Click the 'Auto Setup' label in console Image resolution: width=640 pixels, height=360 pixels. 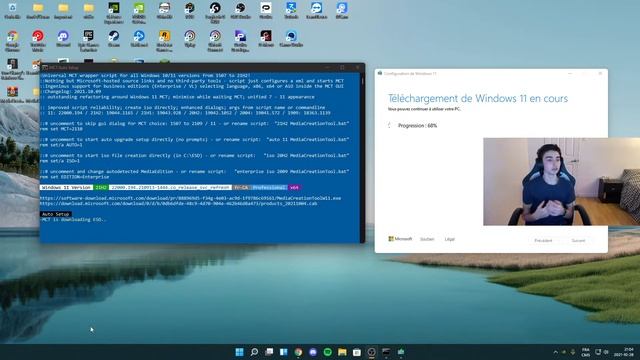tap(56, 214)
